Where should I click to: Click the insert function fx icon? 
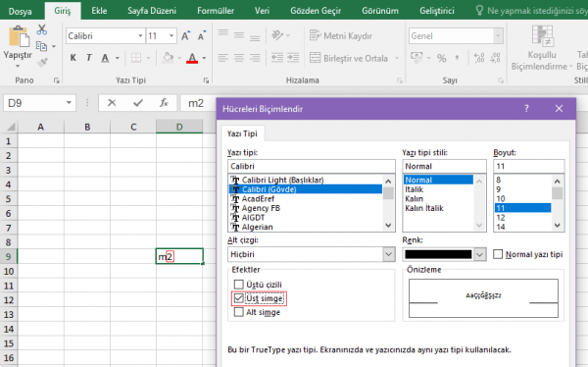(x=164, y=103)
